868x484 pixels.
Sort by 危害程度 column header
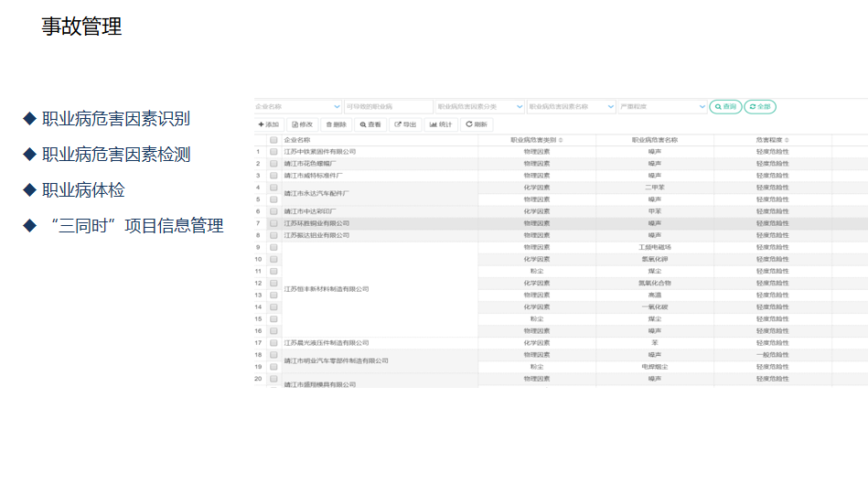coord(773,140)
